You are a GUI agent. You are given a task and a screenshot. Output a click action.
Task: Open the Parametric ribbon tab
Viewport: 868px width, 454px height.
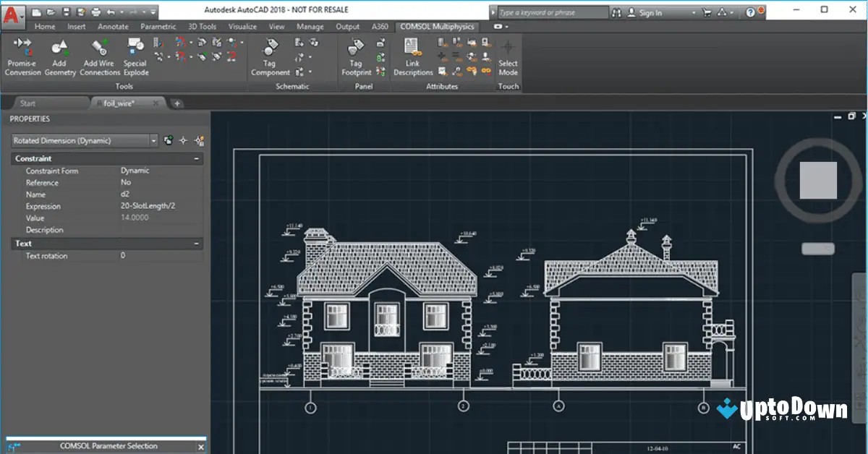point(158,26)
